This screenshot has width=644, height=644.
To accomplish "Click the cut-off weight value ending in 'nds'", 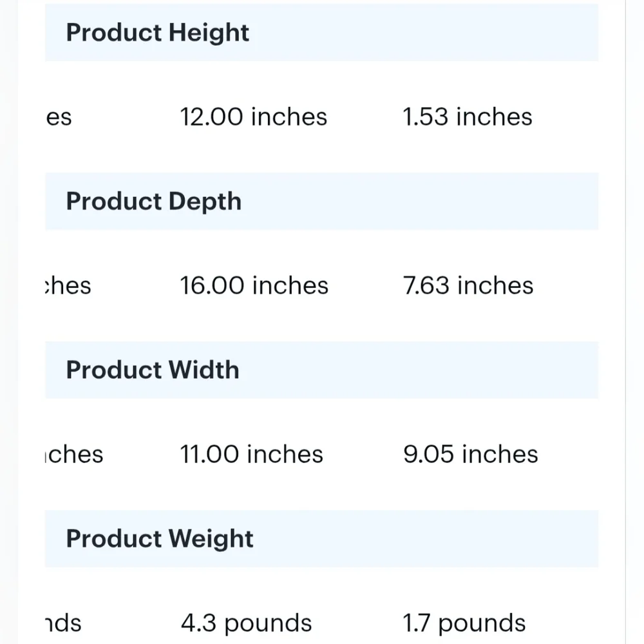I will pyautogui.click(x=63, y=623).
